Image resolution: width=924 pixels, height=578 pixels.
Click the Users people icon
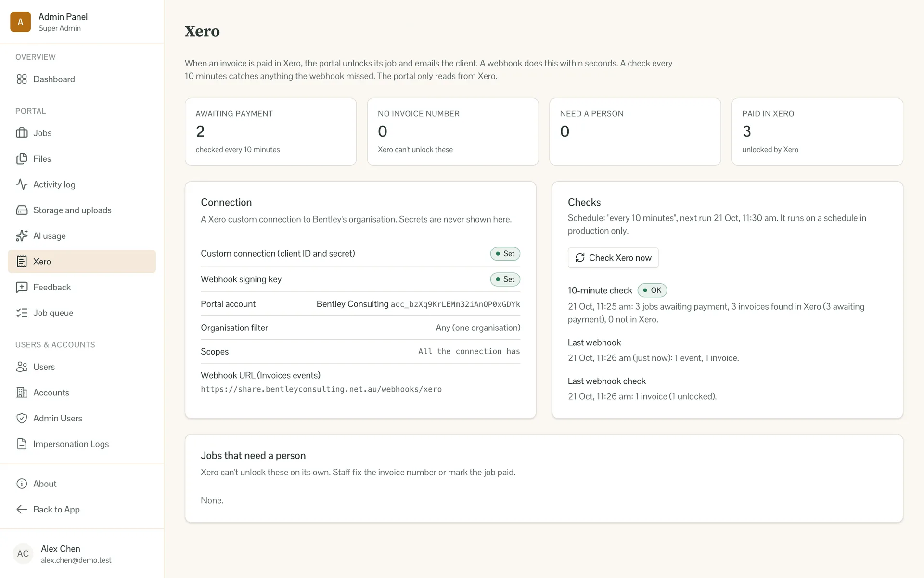point(22,367)
